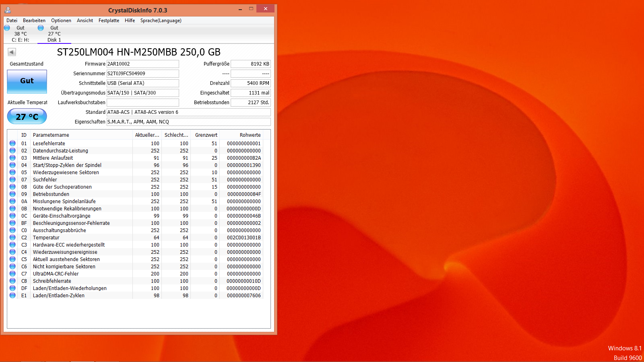Viewport: 644px width, 362px height.
Task: Open the Hilfe menu
Action: click(130, 21)
